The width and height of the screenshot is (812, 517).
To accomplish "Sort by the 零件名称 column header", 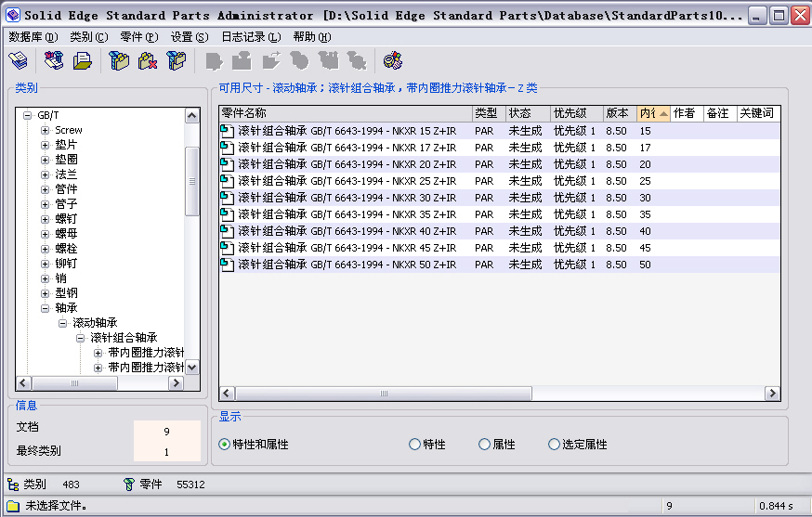I will pos(346,113).
